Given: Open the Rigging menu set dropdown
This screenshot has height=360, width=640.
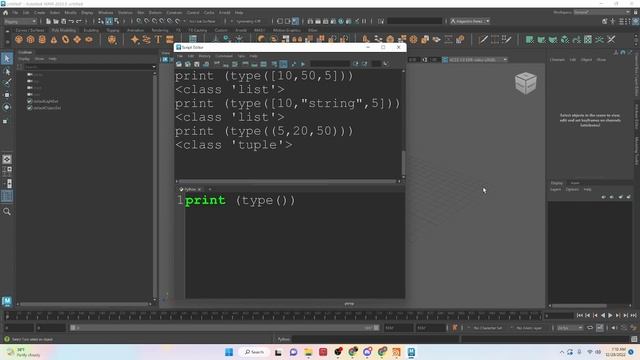Looking at the screenshot, I should coord(20,21).
